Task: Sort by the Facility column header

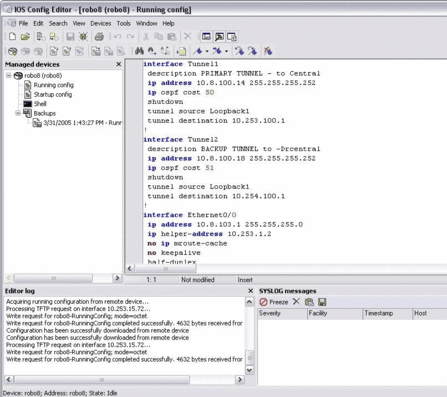Action: click(335, 313)
